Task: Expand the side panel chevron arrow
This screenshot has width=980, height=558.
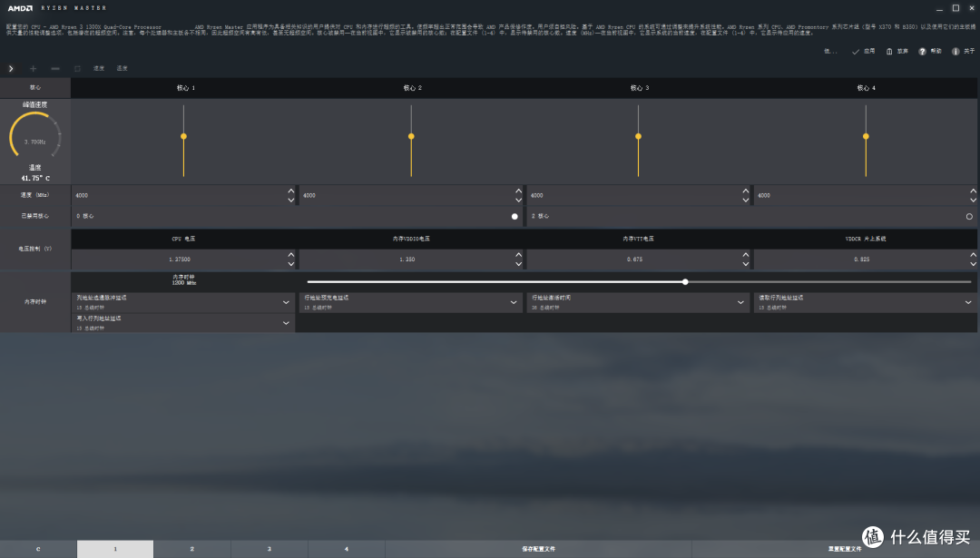Action: 11,69
